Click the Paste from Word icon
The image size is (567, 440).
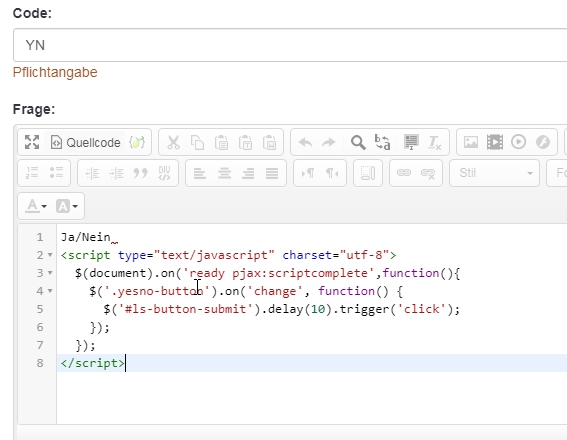click(x=270, y=142)
